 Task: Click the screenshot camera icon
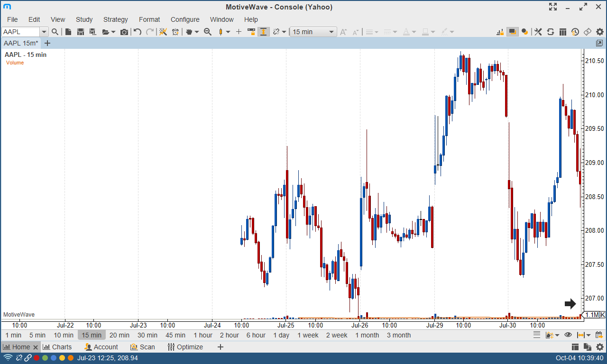[124, 32]
